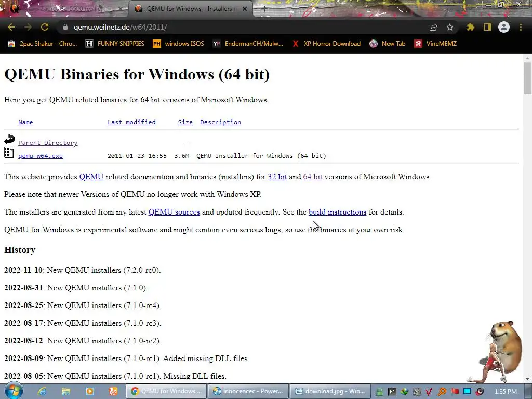The width and height of the screenshot is (532, 399).
Task: Open Windows Explorer from taskbar
Action: pyautogui.click(x=65, y=391)
